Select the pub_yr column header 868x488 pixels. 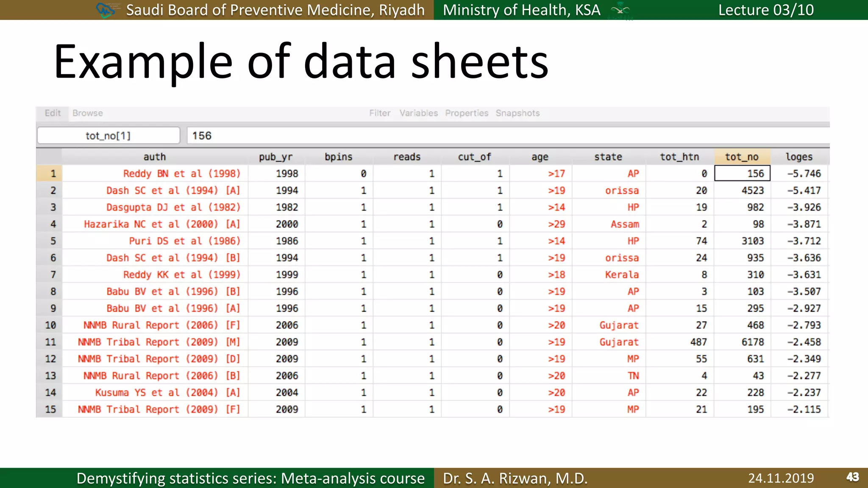pyautogui.click(x=276, y=157)
